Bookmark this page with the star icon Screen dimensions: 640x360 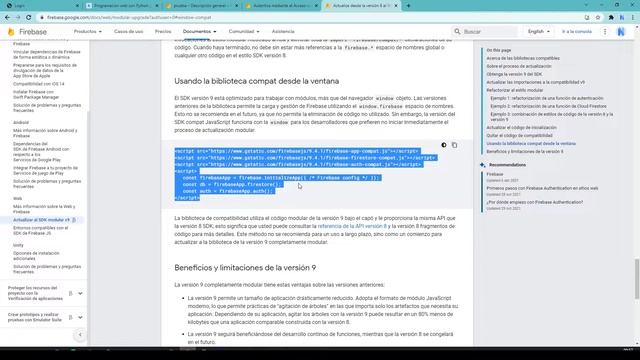click(598, 18)
